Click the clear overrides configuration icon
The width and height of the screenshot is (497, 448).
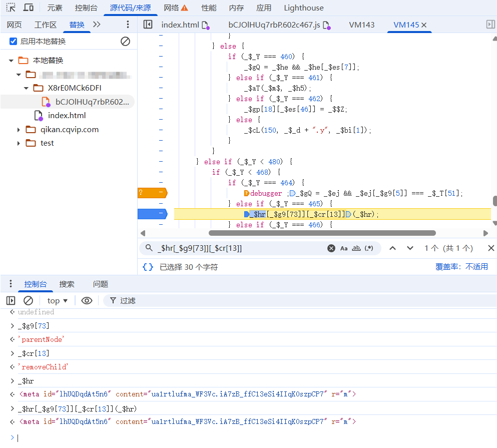click(125, 42)
